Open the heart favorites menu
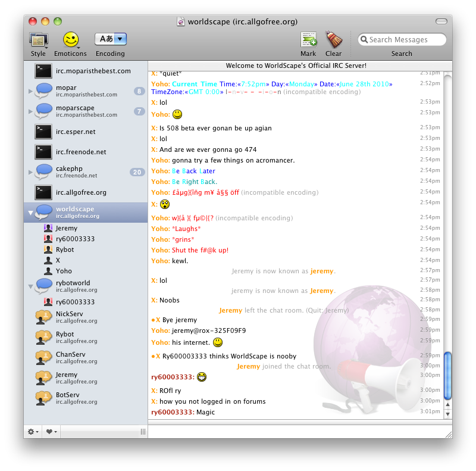Image resolution: width=476 pixels, height=471 pixels. click(x=51, y=432)
